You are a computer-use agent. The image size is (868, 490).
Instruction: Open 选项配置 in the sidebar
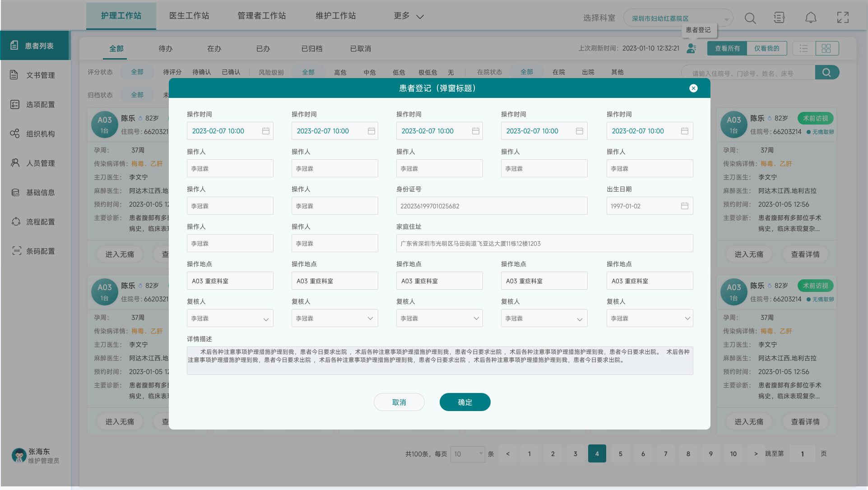[x=35, y=104]
